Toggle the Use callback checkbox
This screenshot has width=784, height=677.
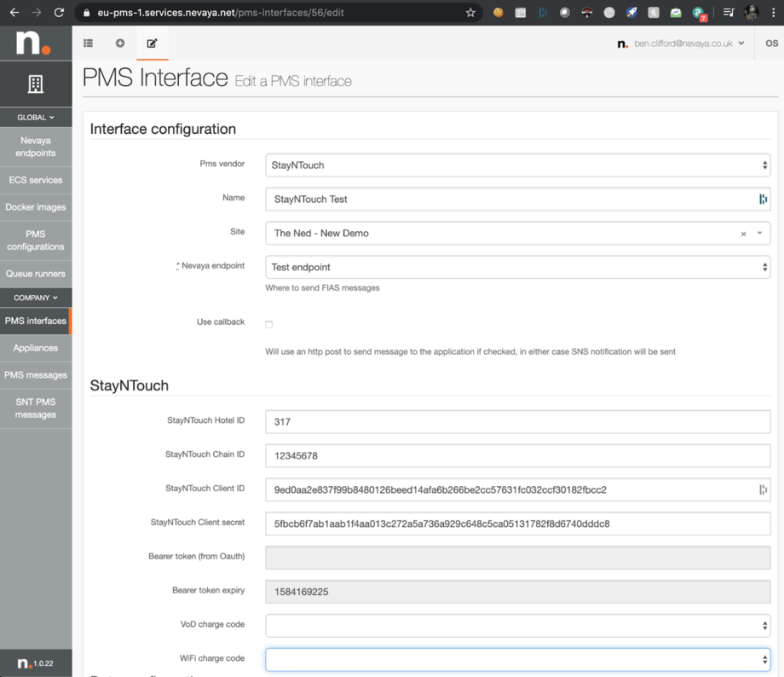click(269, 324)
